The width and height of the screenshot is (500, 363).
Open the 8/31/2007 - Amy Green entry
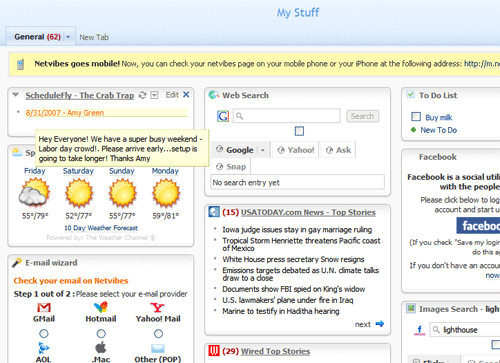(65, 113)
